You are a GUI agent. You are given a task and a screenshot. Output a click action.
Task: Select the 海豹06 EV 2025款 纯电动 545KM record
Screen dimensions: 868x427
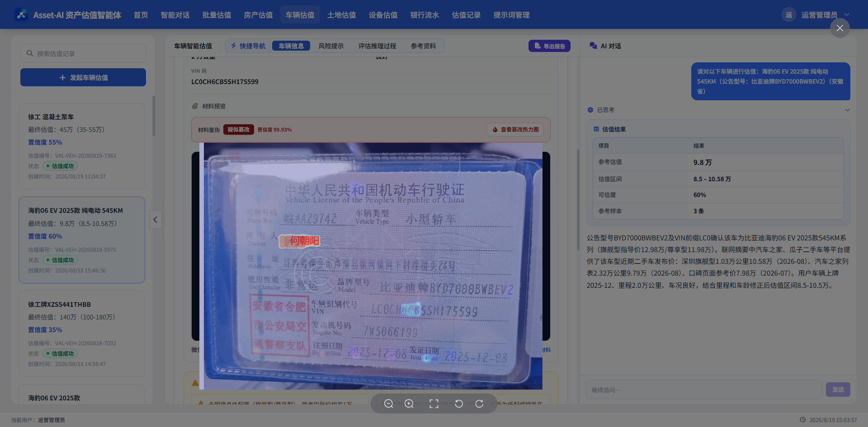tap(82, 240)
